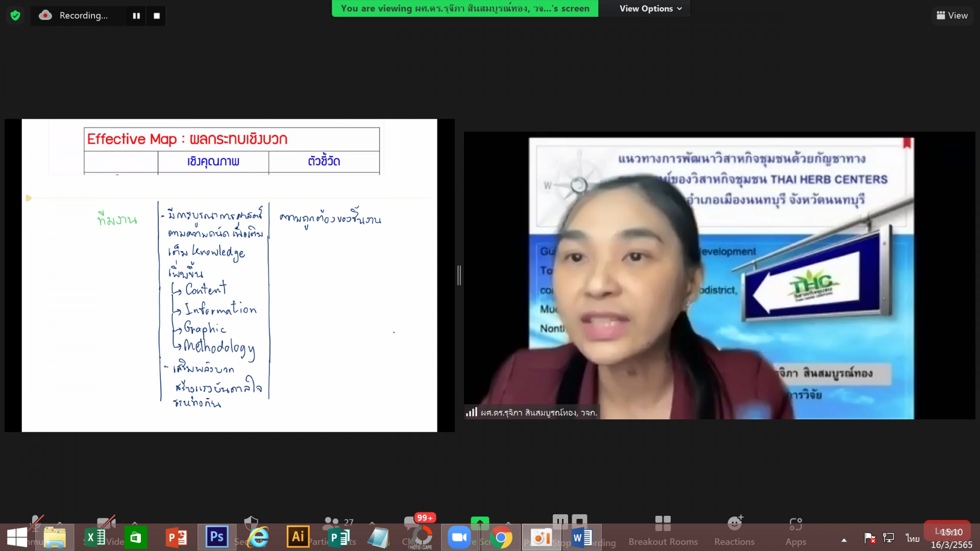Open Reactions in the Zoom toolbar
This screenshot has width=980, height=551.
734,531
